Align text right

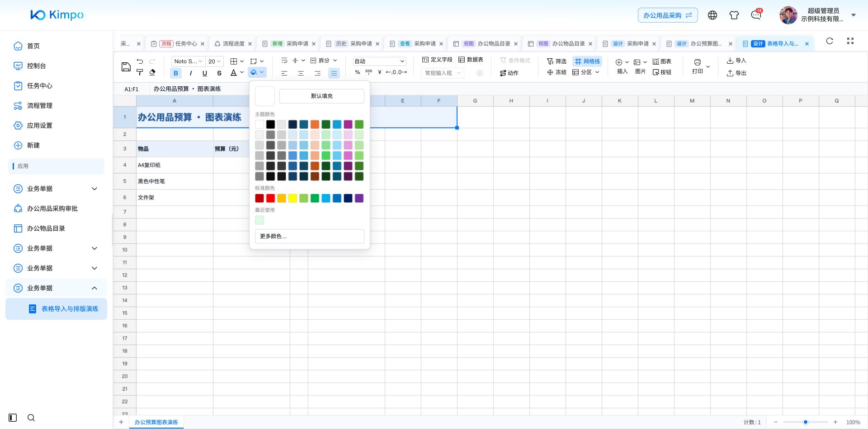click(x=317, y=73)
